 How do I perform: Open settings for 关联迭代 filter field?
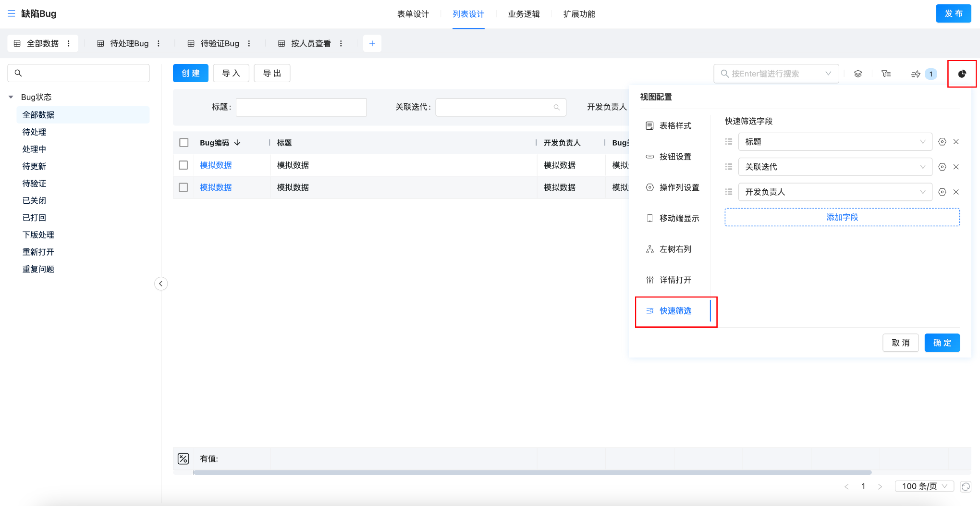pyautogui.click(x=942, y=167)
